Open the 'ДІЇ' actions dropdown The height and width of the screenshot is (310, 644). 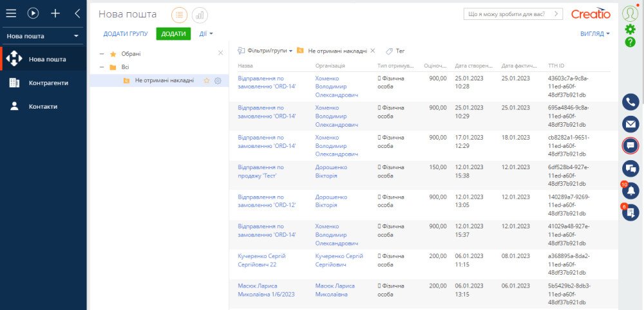206,33
